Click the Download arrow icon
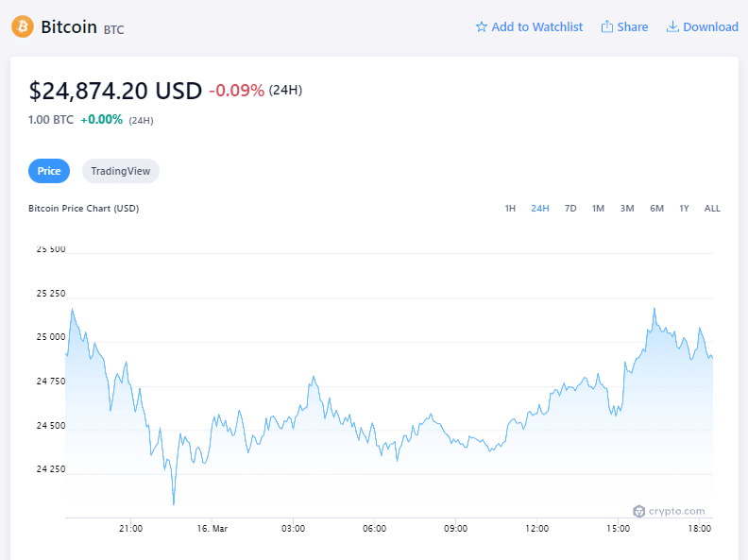This screenshot has height=560, width=748. click(x=672, y=26)
